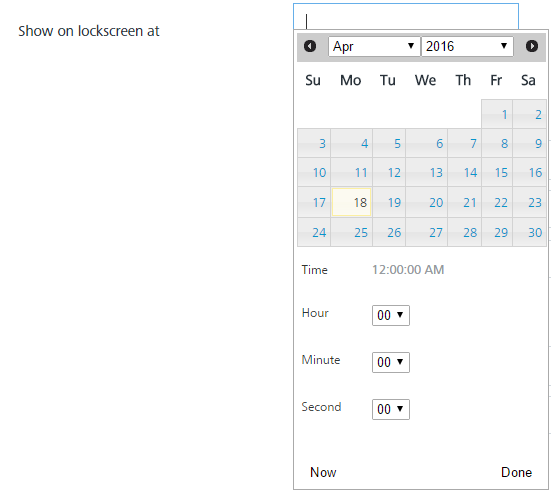Expand the Minute dropdown
This screenshot has height=494, width=551.
(391, 362)
